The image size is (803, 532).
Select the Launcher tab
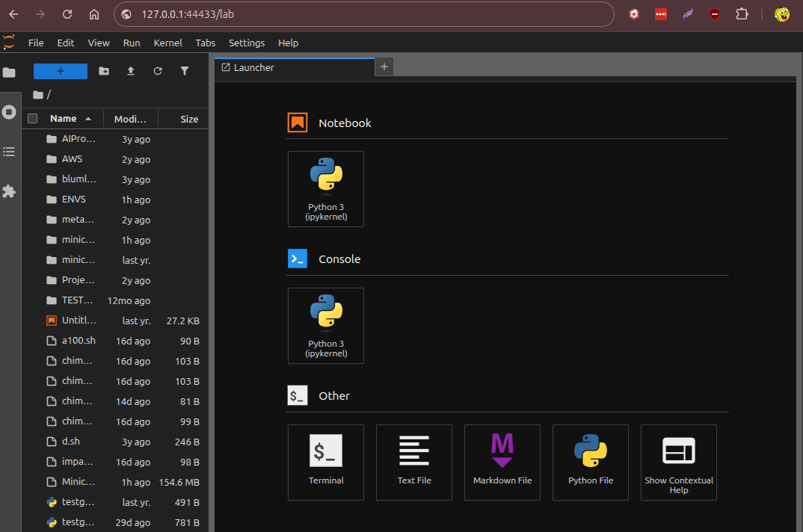tap(295, 67)
